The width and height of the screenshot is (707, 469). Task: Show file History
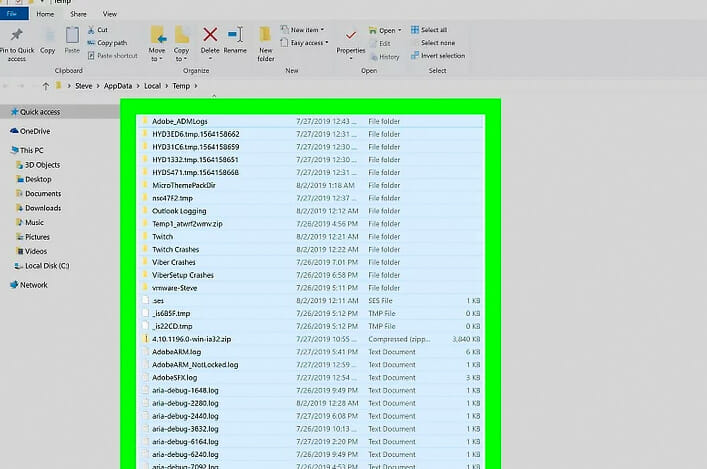tap(385, 57)
